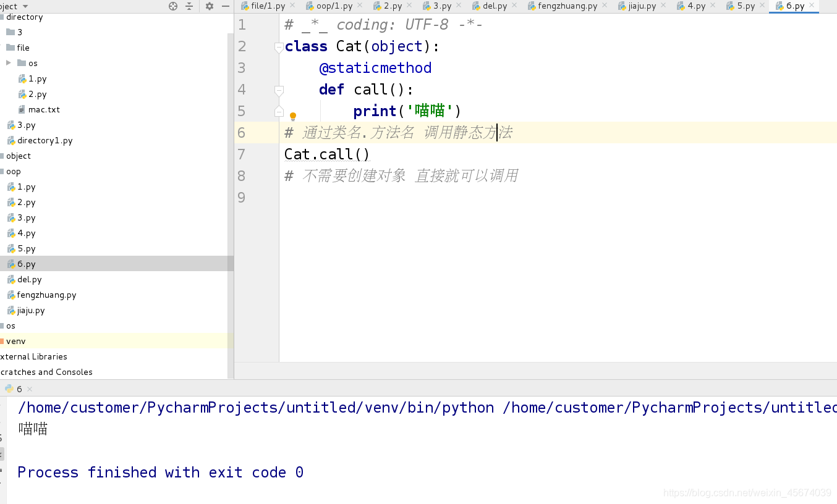The image size is (837, 504).
Task: Click the fold end marker on line 5
Action: (x=279, y=111)
